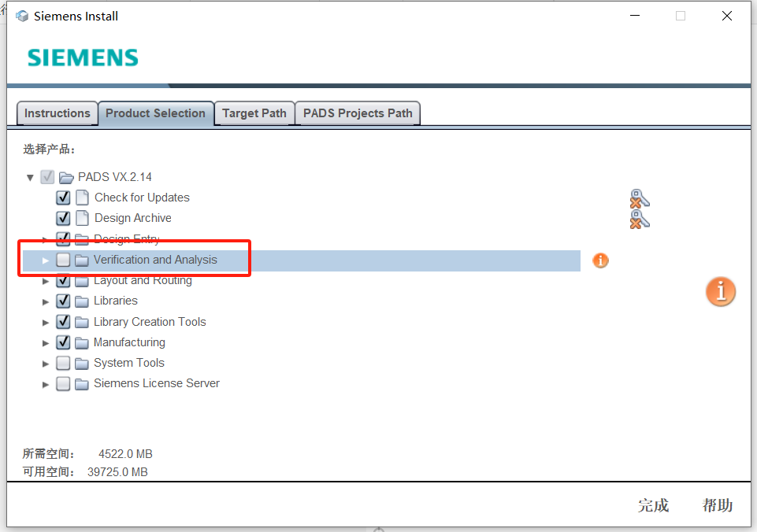Select the Verification and Analysis label

click(x=155, y=260)
